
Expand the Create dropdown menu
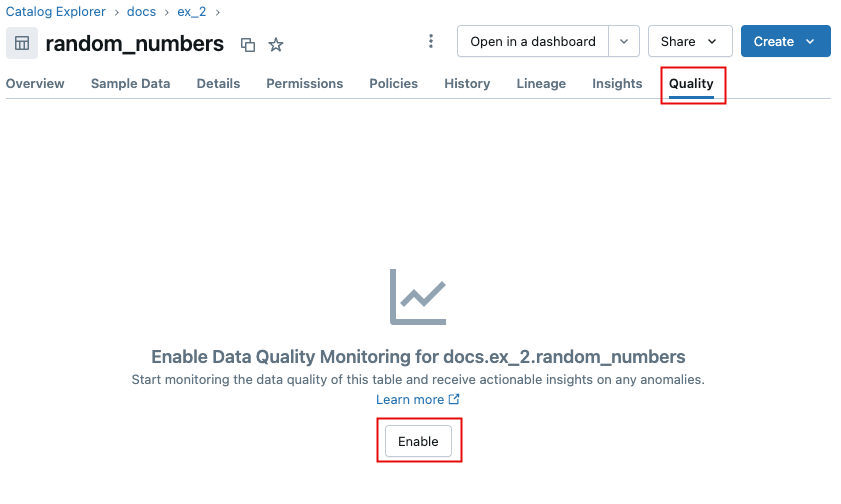[x=785, y=41]
